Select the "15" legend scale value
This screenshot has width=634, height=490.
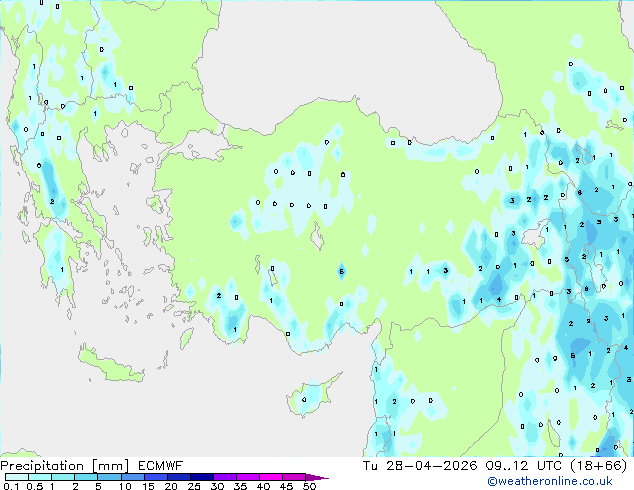click(x=148, y=486)
